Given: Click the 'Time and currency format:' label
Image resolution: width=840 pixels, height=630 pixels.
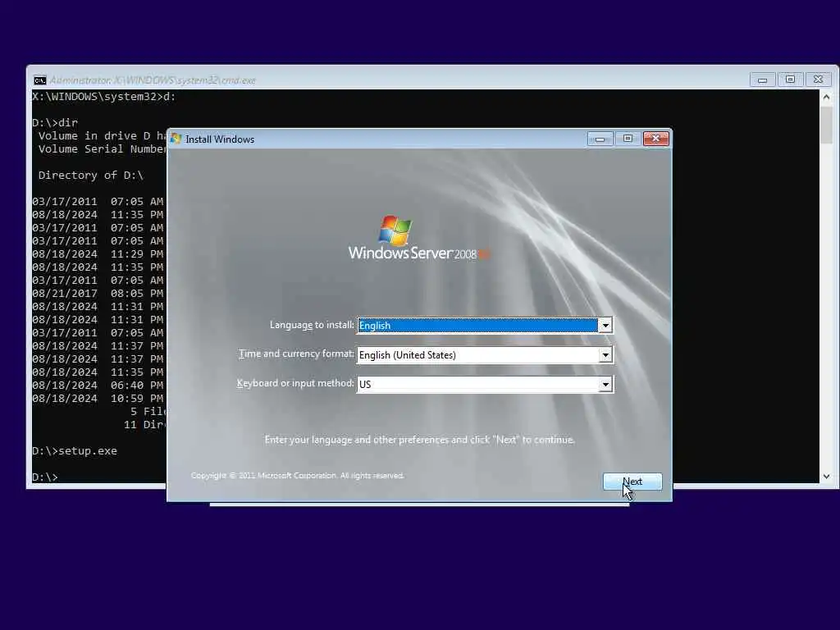Looking at the screenshot, I should point(296,354).
